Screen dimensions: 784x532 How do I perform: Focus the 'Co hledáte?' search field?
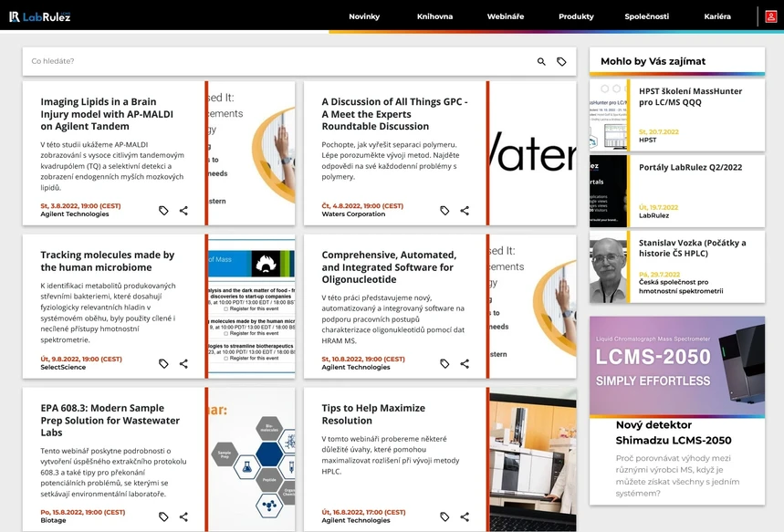280,61
